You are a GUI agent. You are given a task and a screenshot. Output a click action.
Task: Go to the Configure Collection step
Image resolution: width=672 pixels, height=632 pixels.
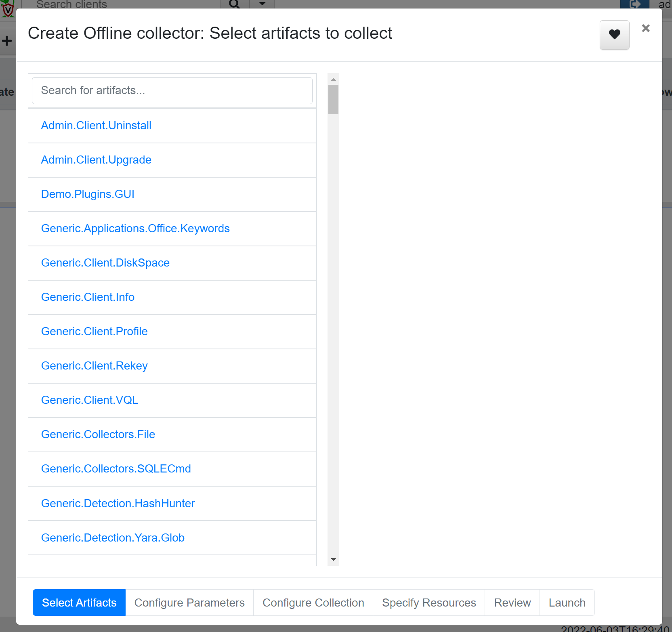tap(313, 603)
